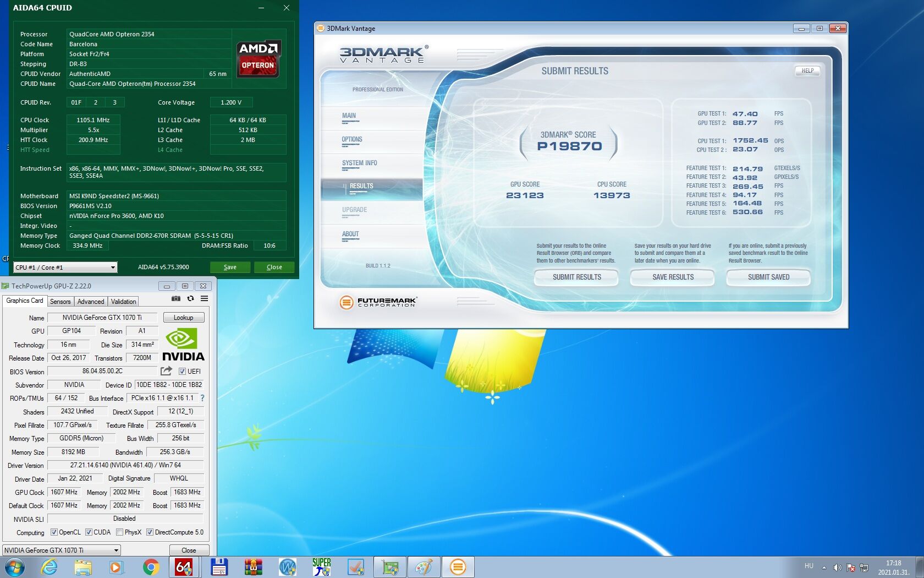The width and height of the screenshot is (924, 578).
Task: Click the Save button in AIDA64 CPUID
Action: pyautogui.click(x=230, y=267)
